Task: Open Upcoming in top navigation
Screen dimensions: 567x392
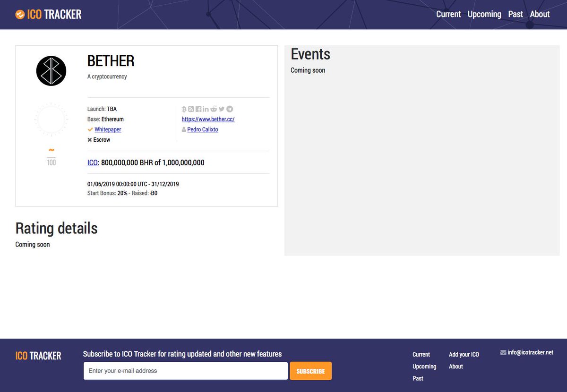Action: click(x=484, y=14)
